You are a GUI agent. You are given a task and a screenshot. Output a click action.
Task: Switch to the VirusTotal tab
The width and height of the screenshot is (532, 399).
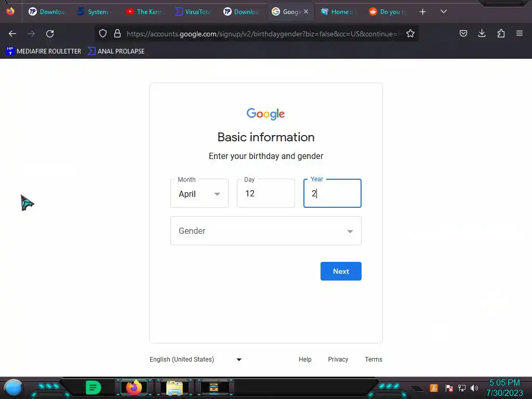coord(192,12)
